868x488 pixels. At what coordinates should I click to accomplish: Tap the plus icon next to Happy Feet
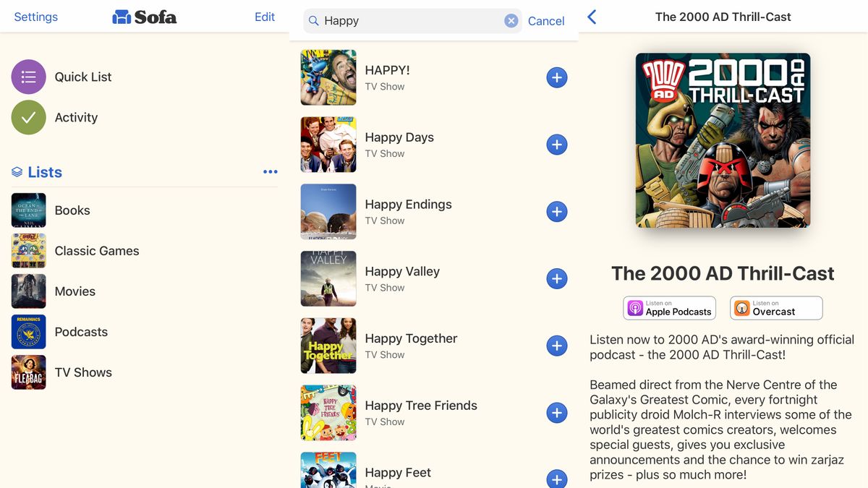557,479
